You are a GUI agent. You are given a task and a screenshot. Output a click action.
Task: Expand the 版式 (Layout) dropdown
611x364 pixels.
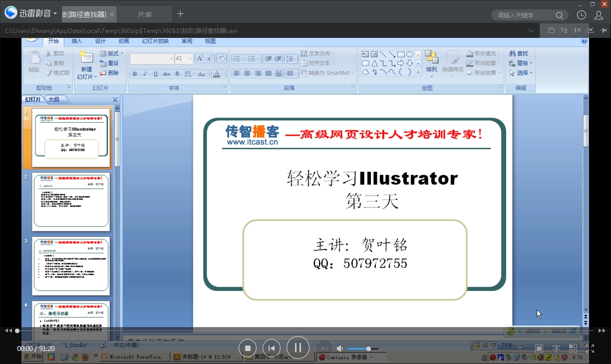click(110, 53)
